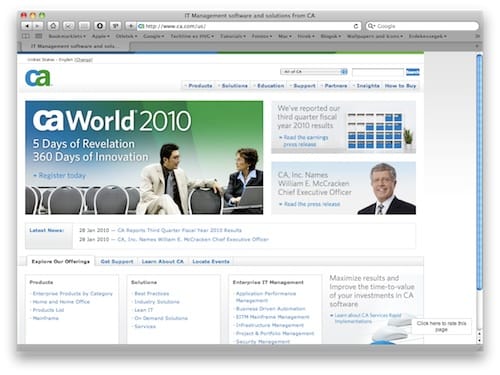Screen dimensions: 500x375
Task: Reload the page from the address bar
Action: [x=356, y=26]
